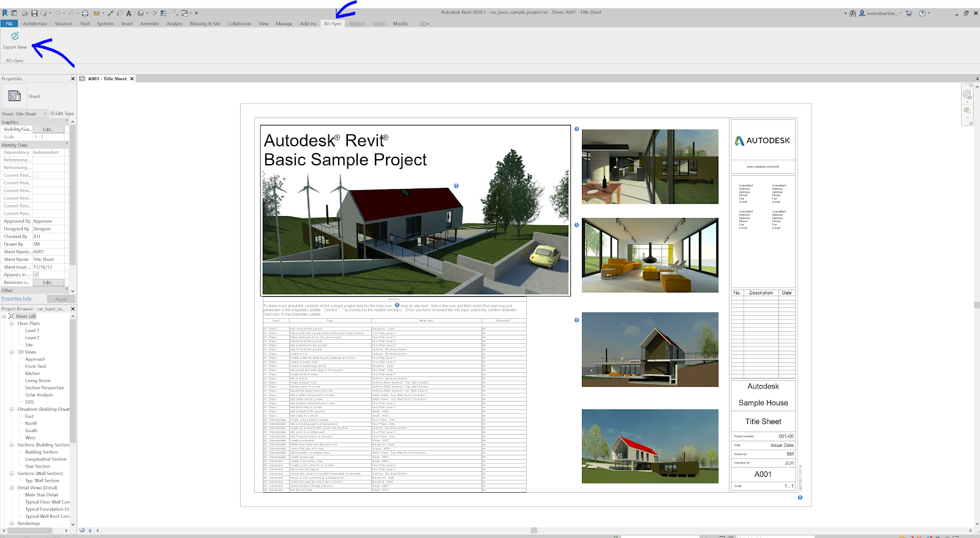Collapse the Sections (Building Section) node
This screenshot has height=538, width=980.
coord(12,445)
